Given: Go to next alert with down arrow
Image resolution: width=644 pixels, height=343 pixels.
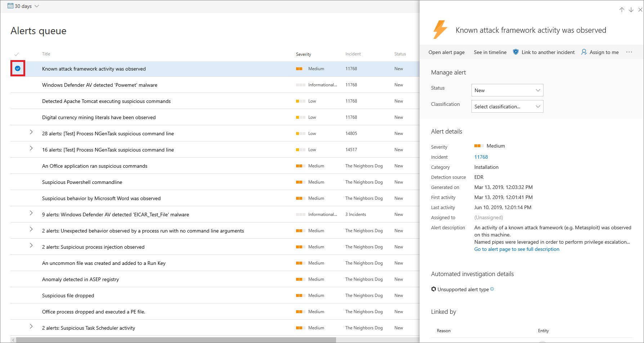Looking at the screenshot, I should click(x=631, y=10).
